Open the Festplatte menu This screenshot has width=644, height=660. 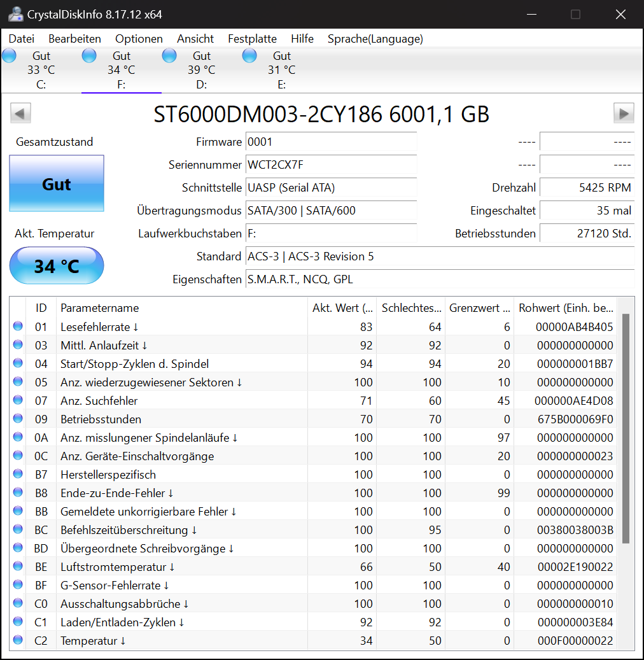[252, 39]
